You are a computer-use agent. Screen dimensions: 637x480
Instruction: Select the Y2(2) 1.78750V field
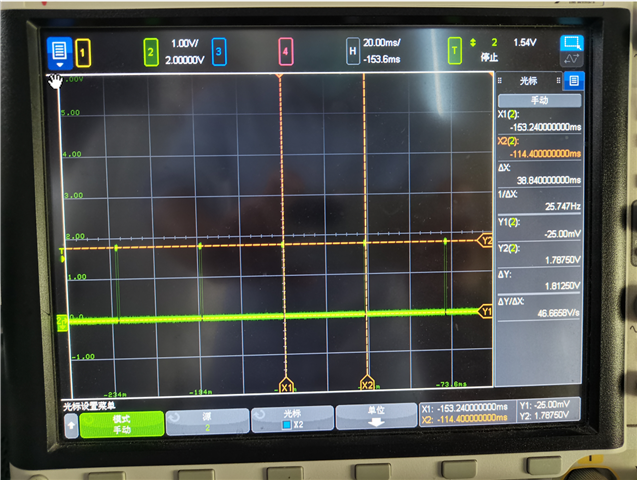tap(540, 254)
